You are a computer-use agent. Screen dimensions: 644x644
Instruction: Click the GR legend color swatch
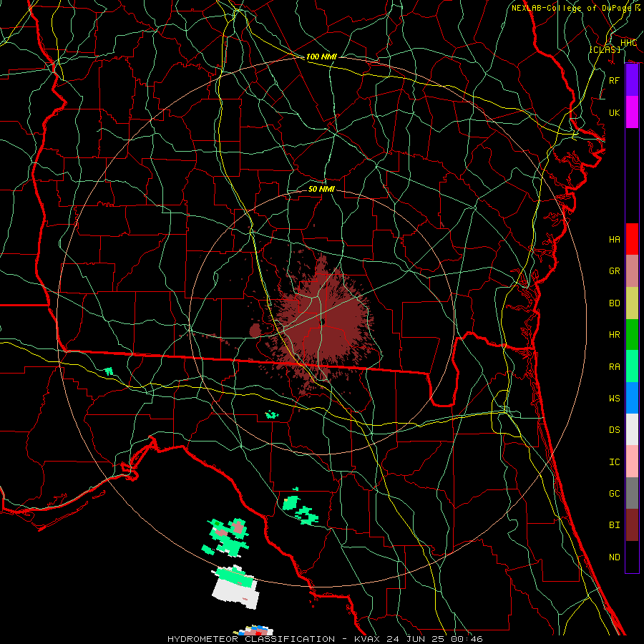point(632,270)
